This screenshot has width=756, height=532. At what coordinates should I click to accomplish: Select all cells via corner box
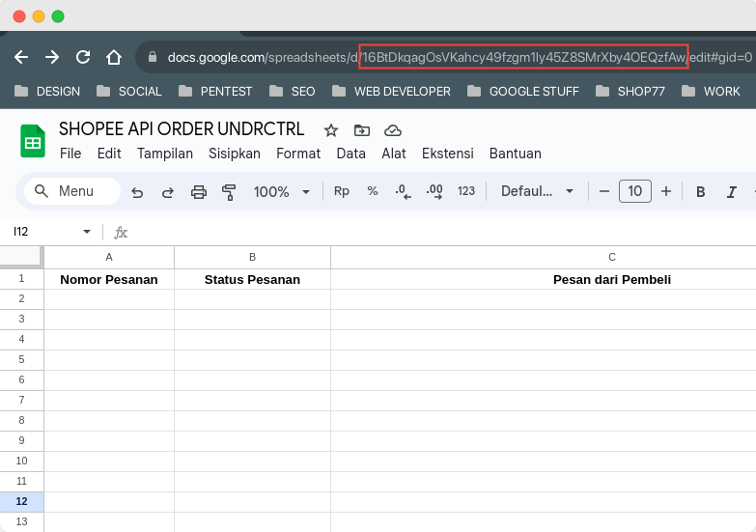20,256
